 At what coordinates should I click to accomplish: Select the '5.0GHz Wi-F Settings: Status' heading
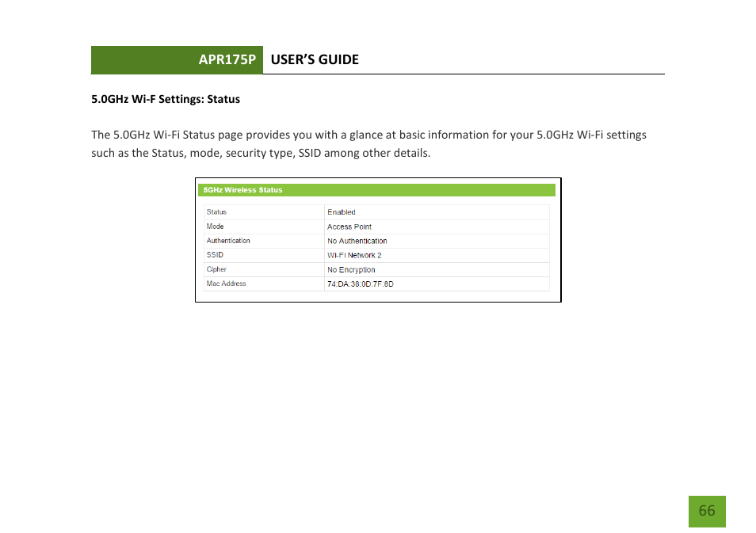coord(166,99)
